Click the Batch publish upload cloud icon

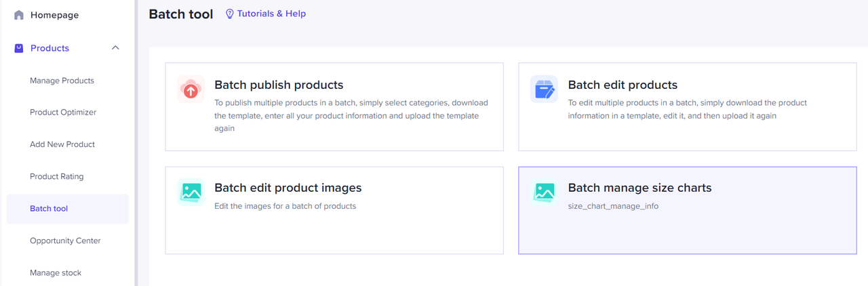[x=191, y=89]
